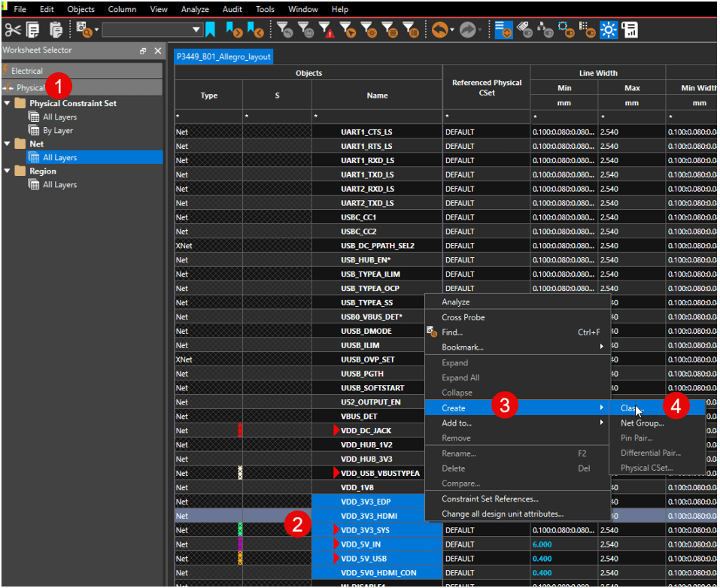This screenshot has width=720, height=588.
Task: Expand the VDD_DC_JACK net row
Action: 336,431
